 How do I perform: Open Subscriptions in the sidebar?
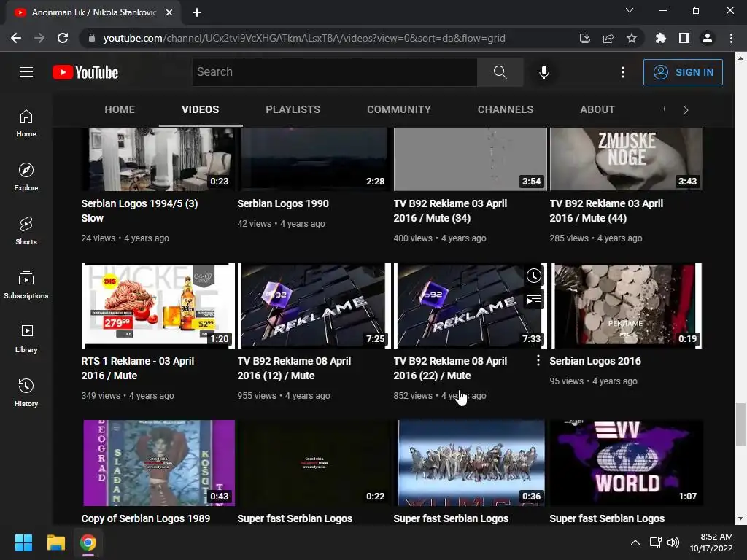click(x=26, y=284)
